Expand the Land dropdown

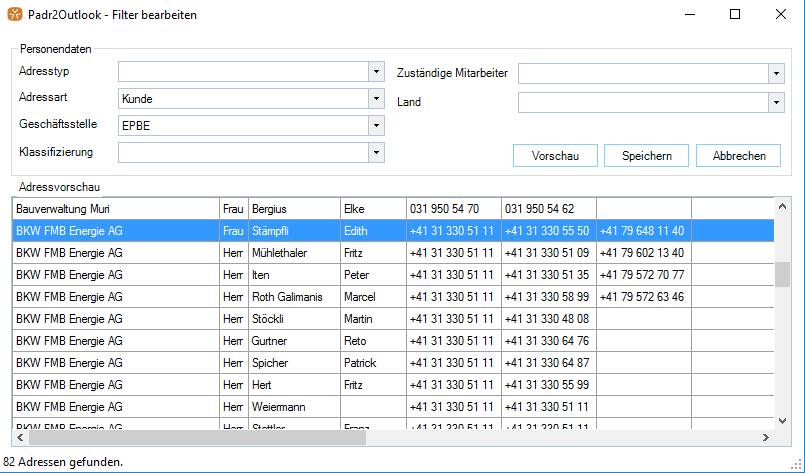tap(776, 102)
